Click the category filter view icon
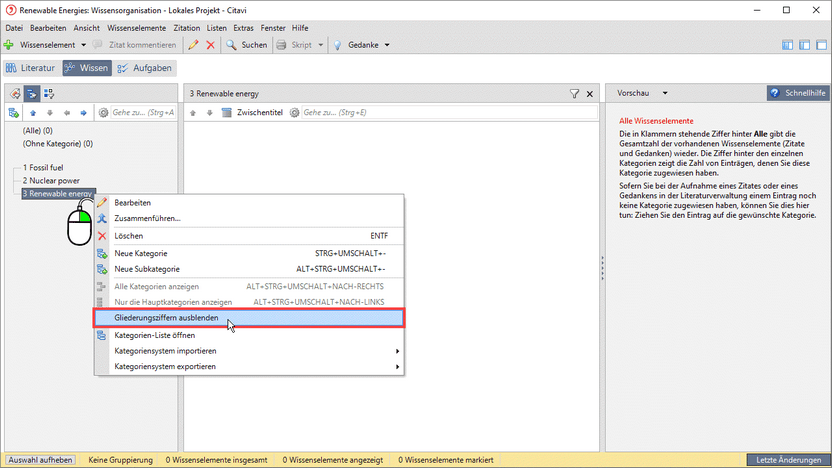 [49, 94]
